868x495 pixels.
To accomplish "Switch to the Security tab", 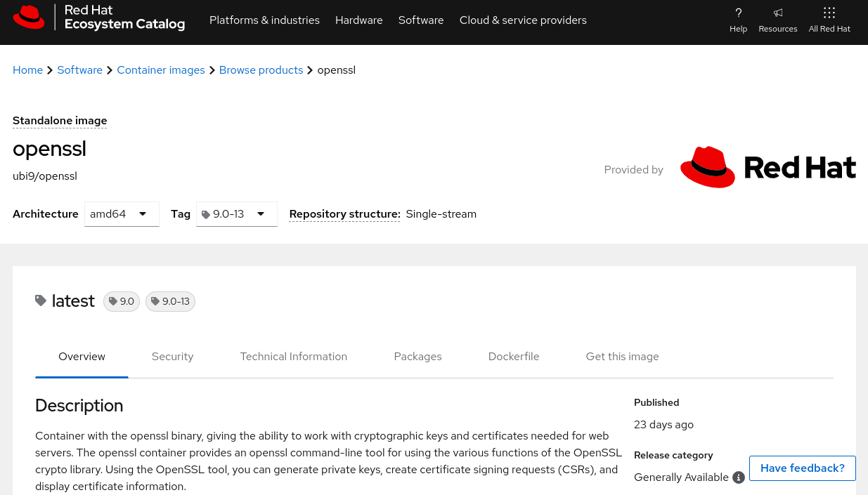I will click(172, 357).
